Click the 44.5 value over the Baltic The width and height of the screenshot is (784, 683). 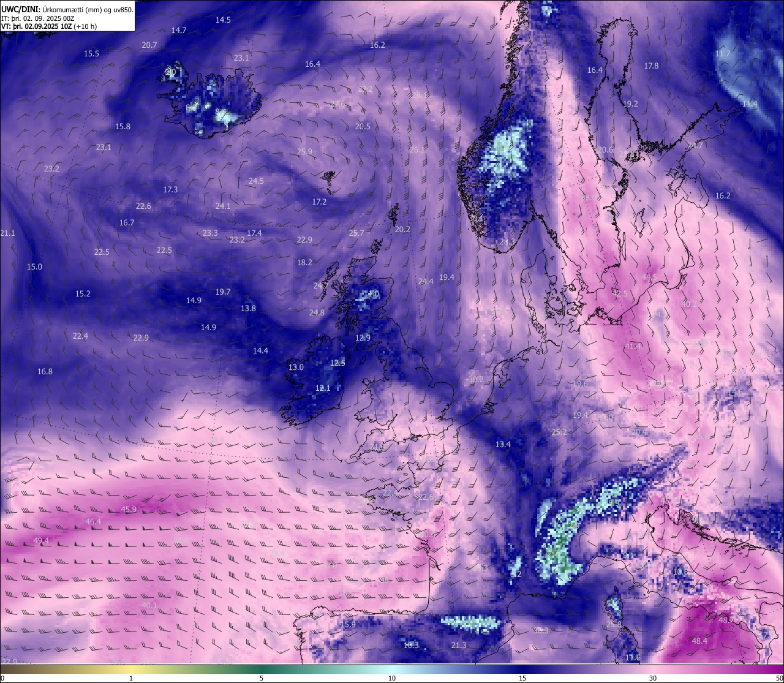coord(649,277)
